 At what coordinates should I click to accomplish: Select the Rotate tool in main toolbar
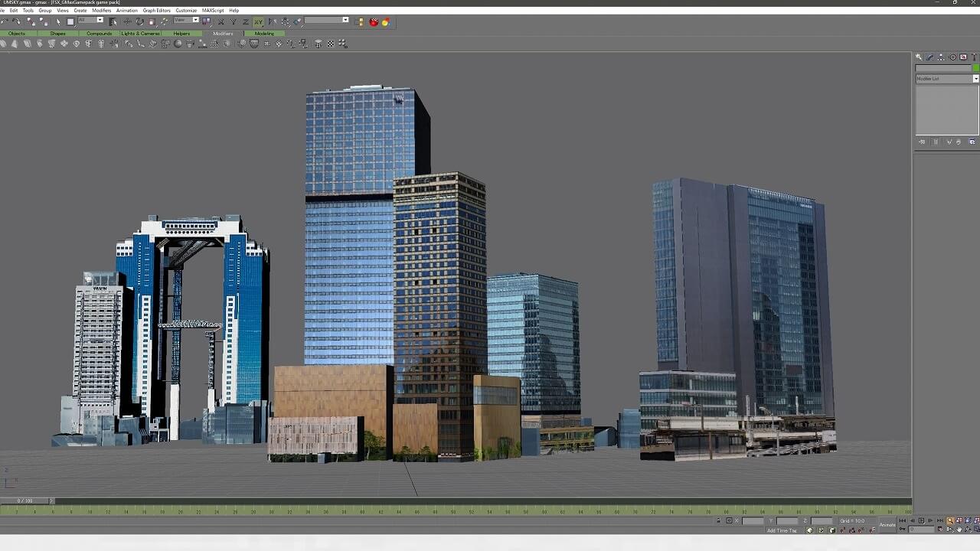[x=139, y=21]
